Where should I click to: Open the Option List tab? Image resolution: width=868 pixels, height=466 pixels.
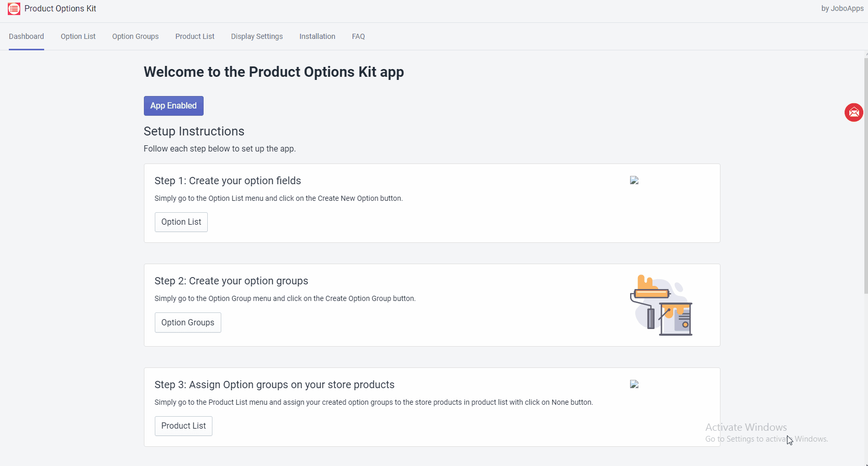(x=78, y=36)
